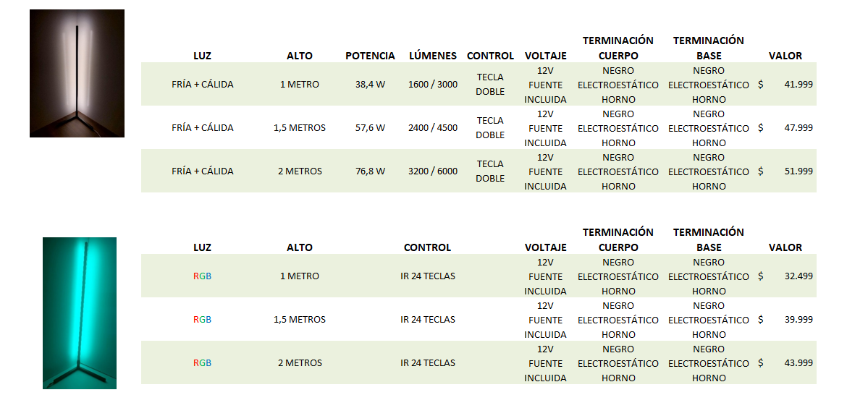
Task: Click the first RGB colored text cell
Action: coord(202,276)
